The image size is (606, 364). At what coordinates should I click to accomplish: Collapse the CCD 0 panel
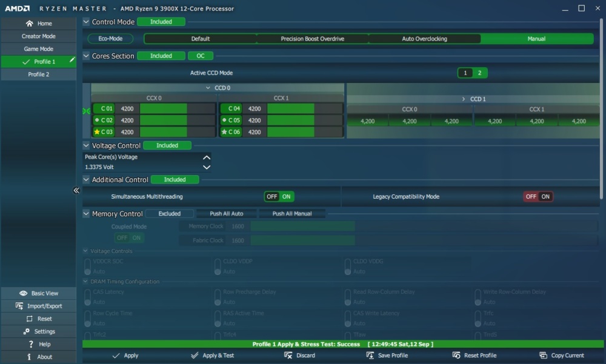pos(208,88)
